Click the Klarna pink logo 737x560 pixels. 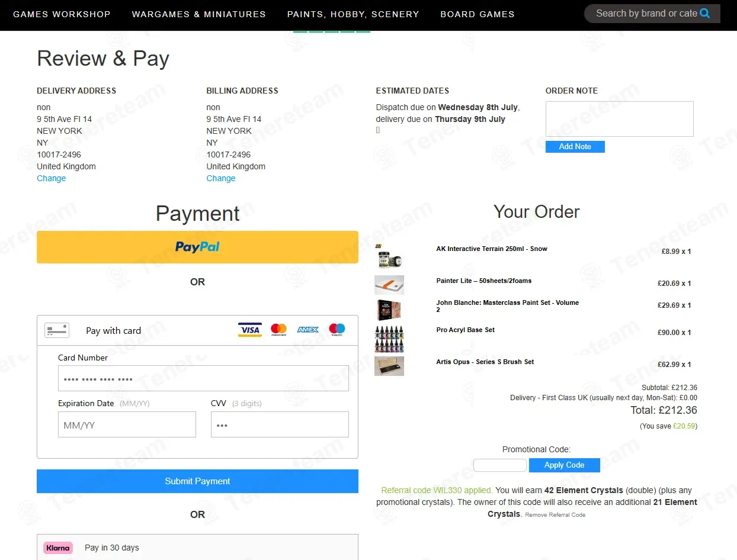(x=58, y=548)
